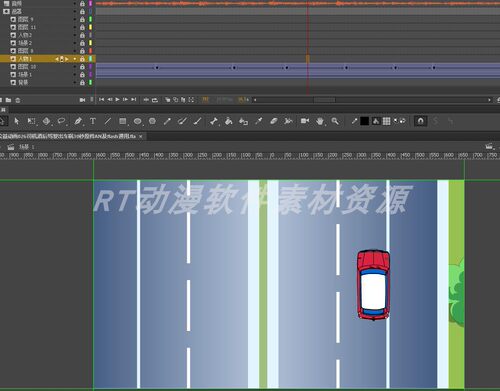The height and width of the screenshot is (391, 500).
Task: Create a new layer folder in the timeline
Action: [x=9, y=100]
